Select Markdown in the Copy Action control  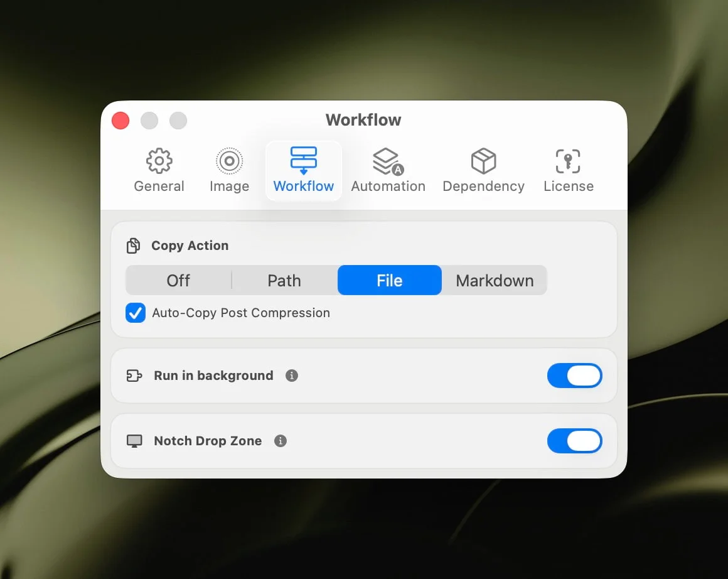[495, 280]
